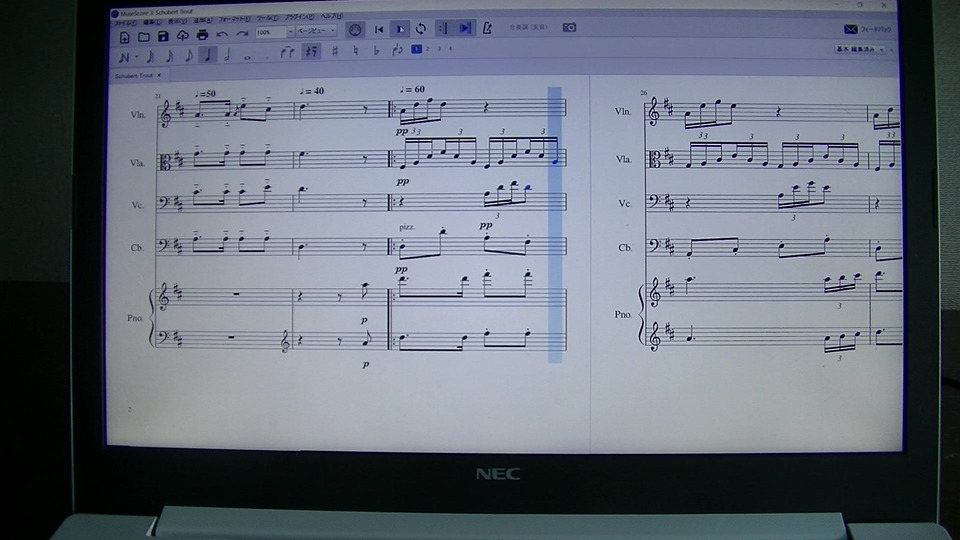960x540 pixels.
Task: Open the workspace selector dropdown
Action: pyautogui.click(x=861, y=49)
